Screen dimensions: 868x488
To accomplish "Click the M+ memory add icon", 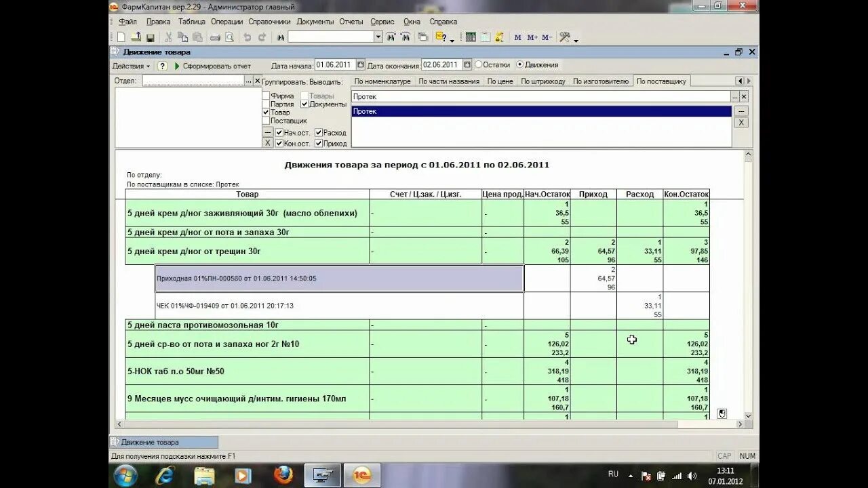I will [x=532, y=37].
